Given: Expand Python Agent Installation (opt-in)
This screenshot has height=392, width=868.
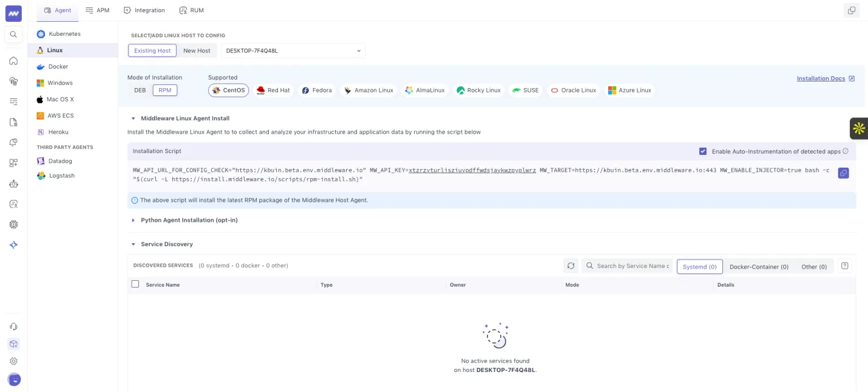Looking at the screenshot, I should point(134,220).
